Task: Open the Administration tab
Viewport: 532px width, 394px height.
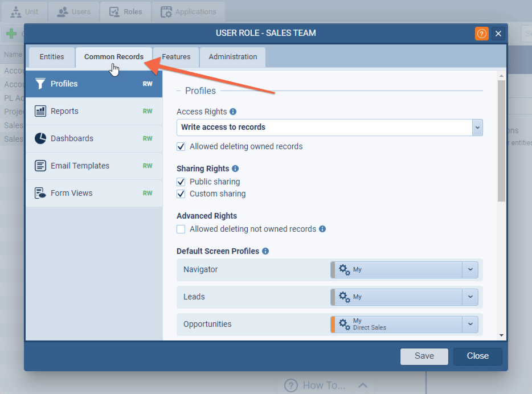Action: pyautogui.click(x=232, y=57)
